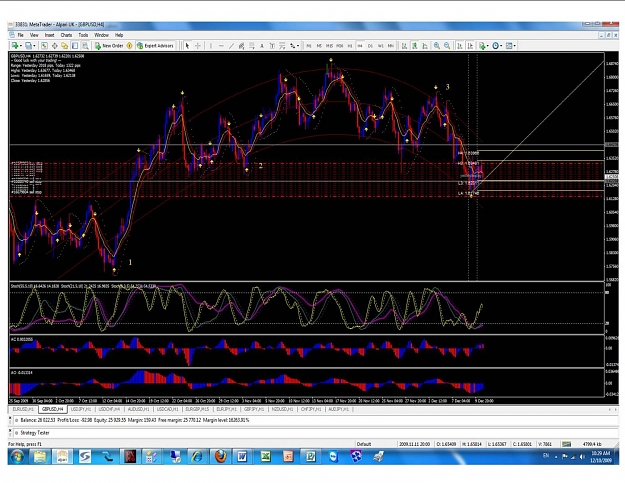Open the Data Window crosshair-circle icon
Image resolution: width=625 pixels, height=483 pixels.
(x=55, y=46)
